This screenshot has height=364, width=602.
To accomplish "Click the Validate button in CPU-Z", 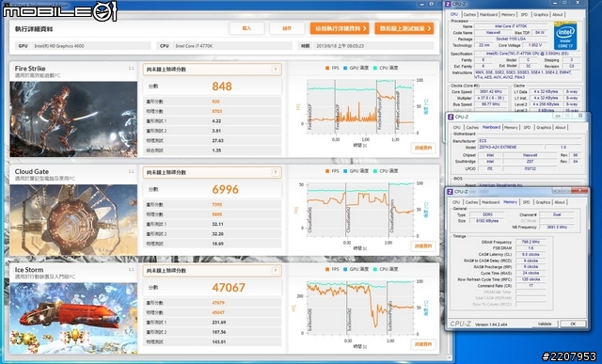I will 545,324.
